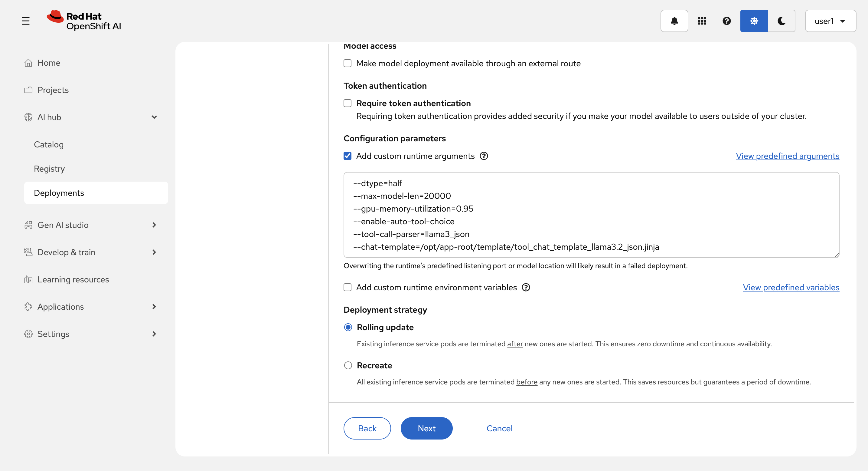Open the application launcher grid icon
Image resolution: width=868 pixels, height=471 pixels.
pos(702,21)
